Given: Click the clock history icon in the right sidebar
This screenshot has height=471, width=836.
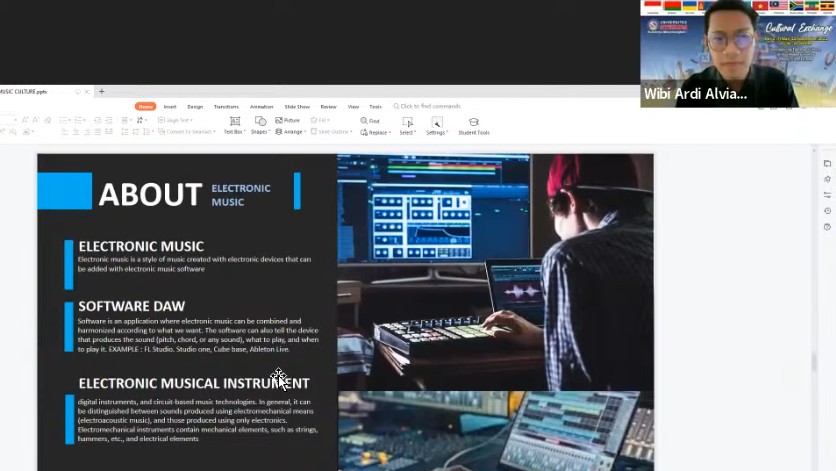Looking at the screenshot, I should tap(827, 211).
